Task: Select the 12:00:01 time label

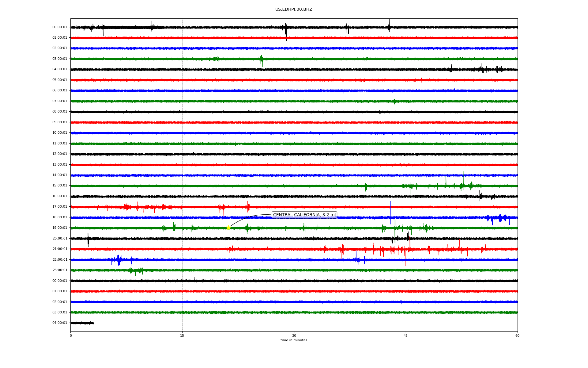Action: tap(60, 154)
